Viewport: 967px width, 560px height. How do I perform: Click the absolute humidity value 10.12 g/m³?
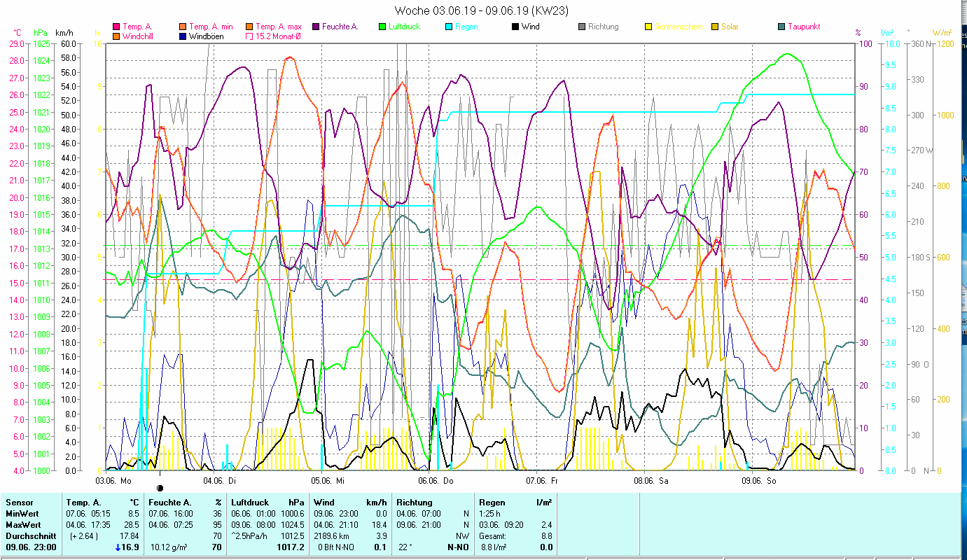170,547
